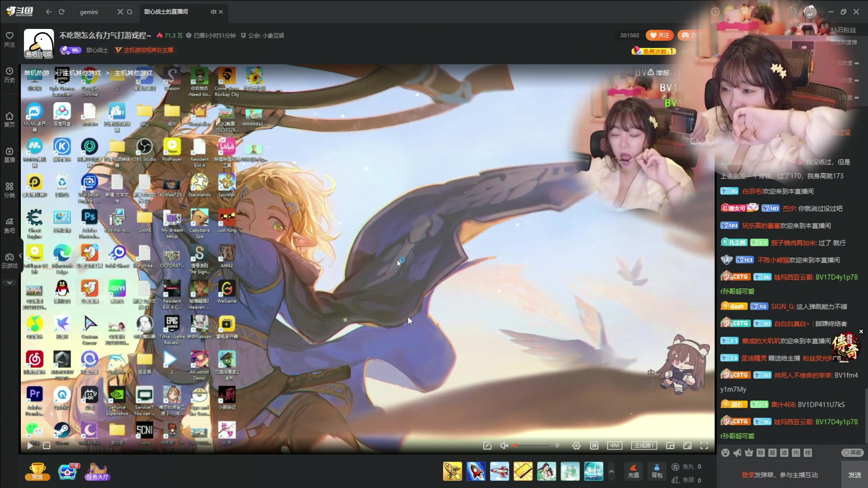Select the blue rocket gift
This screenshot has height=488, width=868.
[x=476, y=471]
